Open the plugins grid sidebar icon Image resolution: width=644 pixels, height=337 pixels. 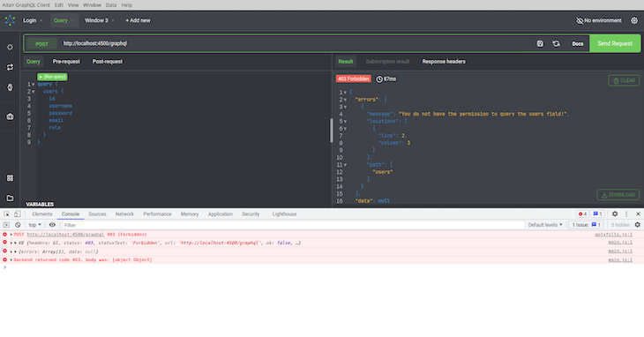pos(10,177)
